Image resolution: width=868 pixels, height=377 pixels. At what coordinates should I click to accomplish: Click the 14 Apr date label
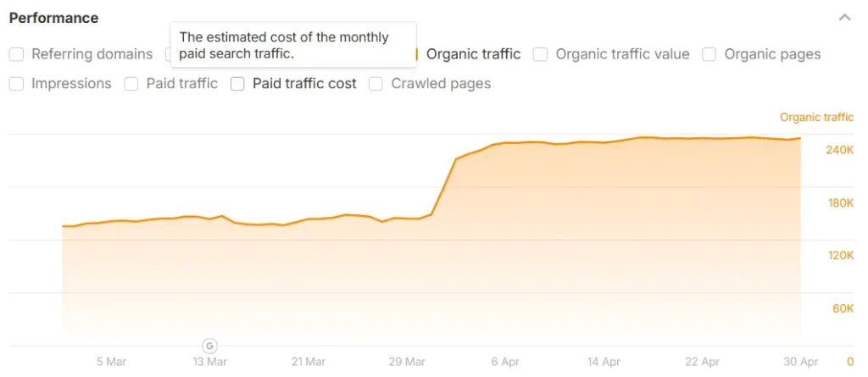click(604, 362)
